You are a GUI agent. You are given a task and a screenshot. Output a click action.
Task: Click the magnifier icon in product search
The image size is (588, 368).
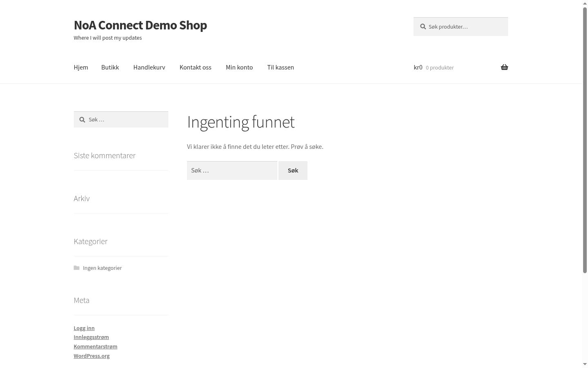pyautogui.click(x=423, y=27)
